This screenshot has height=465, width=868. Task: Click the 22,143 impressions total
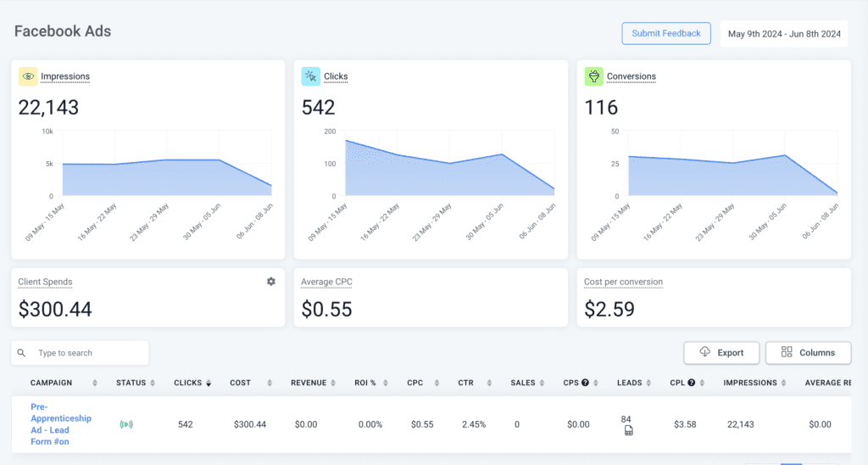[x=48, y=108]
